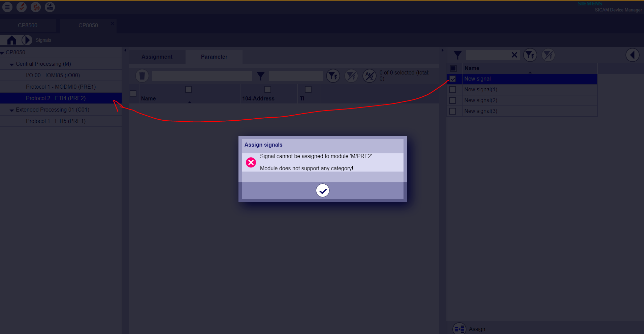Toggle checkbox above 104-Address column
The image size is (644, 334).
(268, 89)
